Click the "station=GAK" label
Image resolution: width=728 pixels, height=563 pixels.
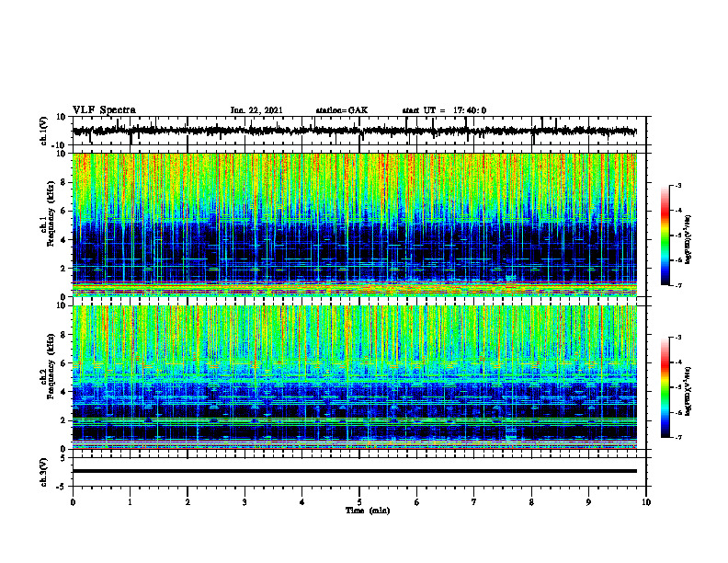coord(342,110)
